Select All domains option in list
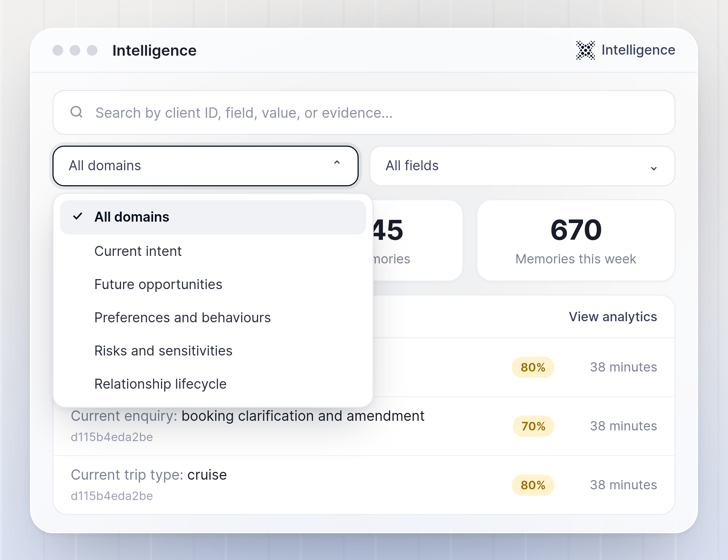This screenshot has width=728, height=560. click(x=213, y=217)
